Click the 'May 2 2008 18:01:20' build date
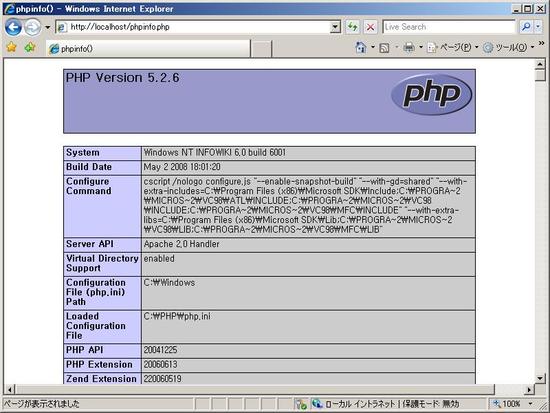Image resolution: width=550 pixels, height=413 pixels. [182, 167]
